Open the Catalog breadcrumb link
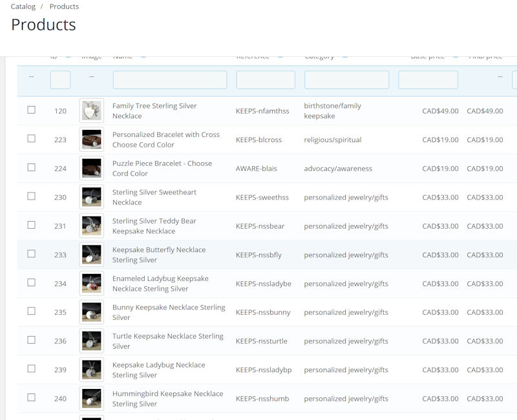 23,6
